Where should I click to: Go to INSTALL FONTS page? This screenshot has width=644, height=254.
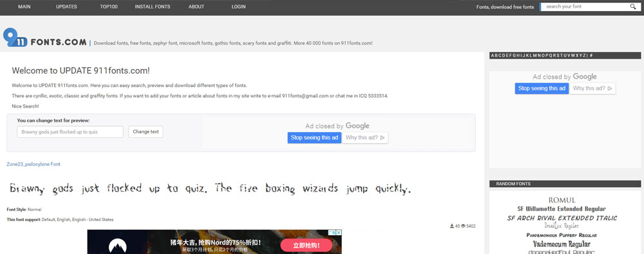pyautogui.click(x=153, y=7)
